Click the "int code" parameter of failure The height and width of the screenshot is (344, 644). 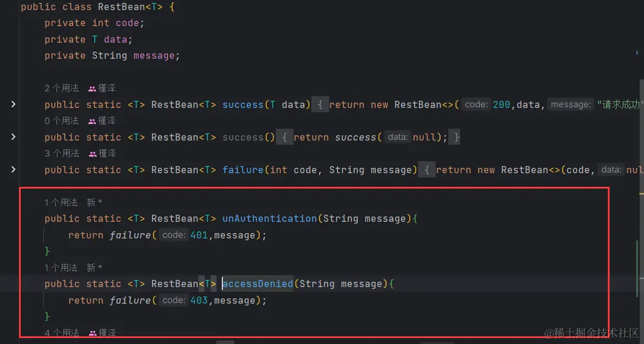coord(294,170)
